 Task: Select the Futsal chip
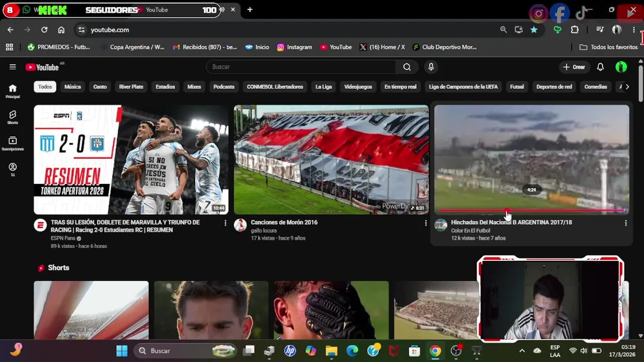(x=517, y=86)
